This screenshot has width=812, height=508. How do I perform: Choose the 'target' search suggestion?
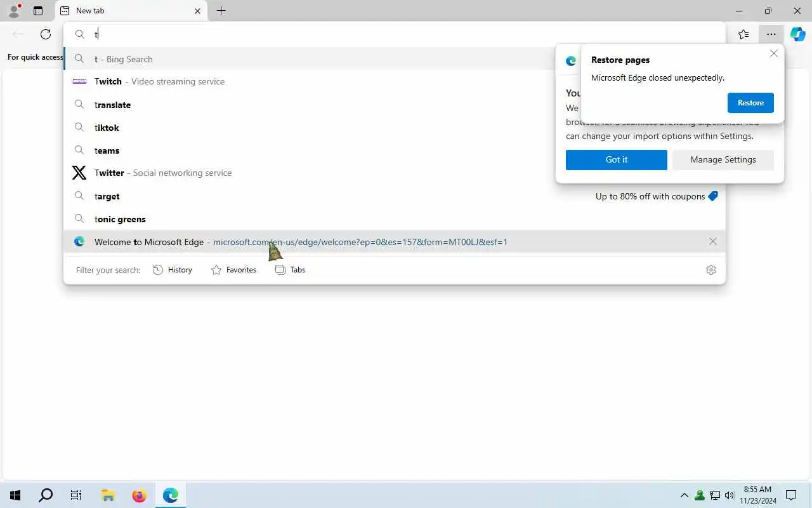point(395,196)
